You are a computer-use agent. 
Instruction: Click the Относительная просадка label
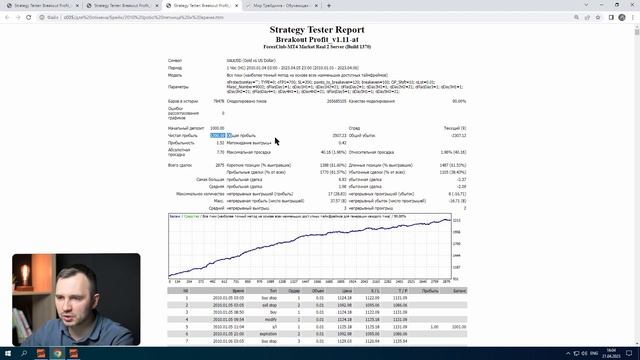point(371,152)
